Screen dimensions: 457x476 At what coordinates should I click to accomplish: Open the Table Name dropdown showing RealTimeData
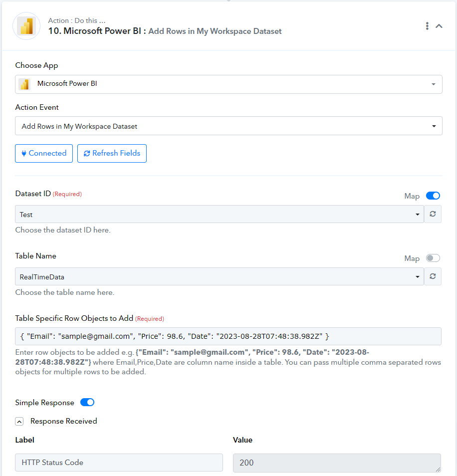(x=220, y=276)
